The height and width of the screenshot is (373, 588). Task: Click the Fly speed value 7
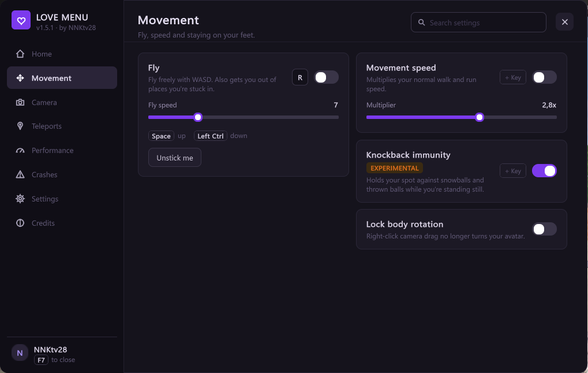pyautogui.click(x=336, y=105)
